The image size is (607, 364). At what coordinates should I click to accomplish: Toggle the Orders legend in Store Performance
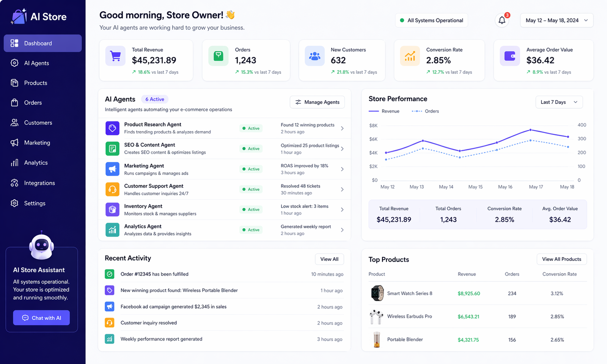425,111
